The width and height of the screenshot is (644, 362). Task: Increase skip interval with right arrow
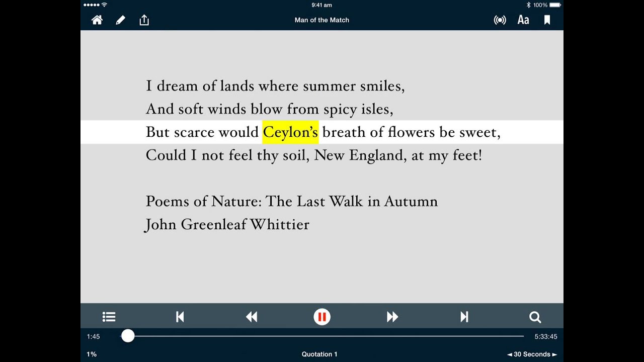[554, 354]
